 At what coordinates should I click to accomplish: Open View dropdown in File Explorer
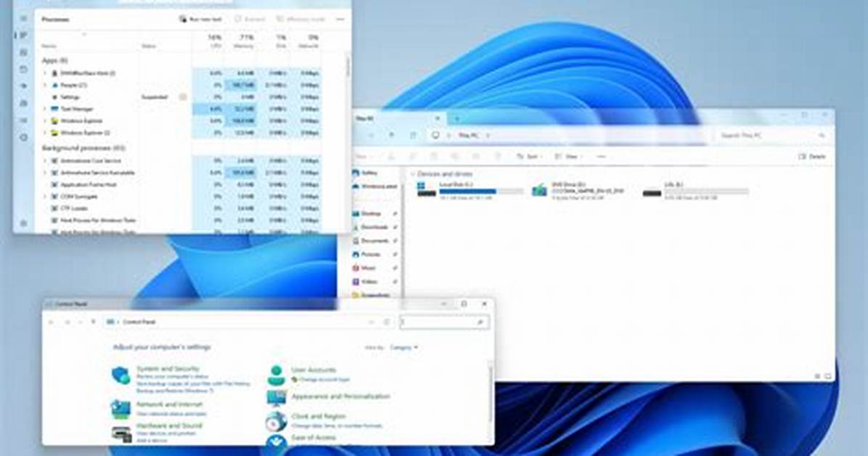pos(568,157)
